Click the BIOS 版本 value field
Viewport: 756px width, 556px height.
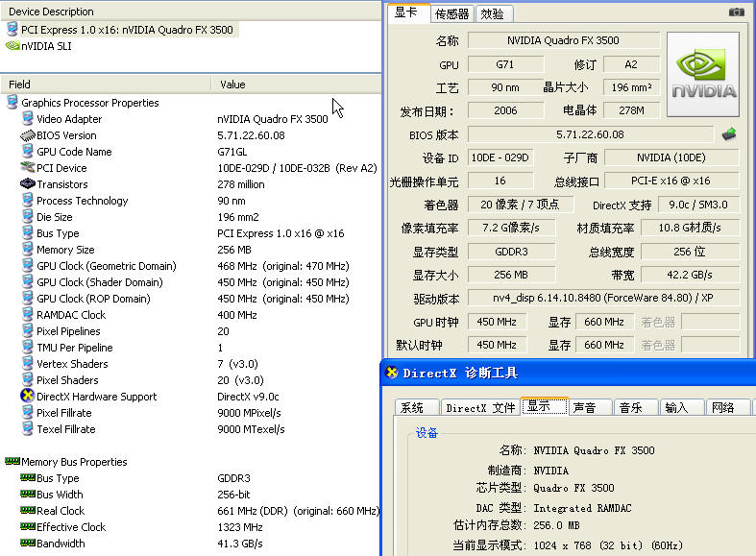pyautogui.click(x=590, y=134)
